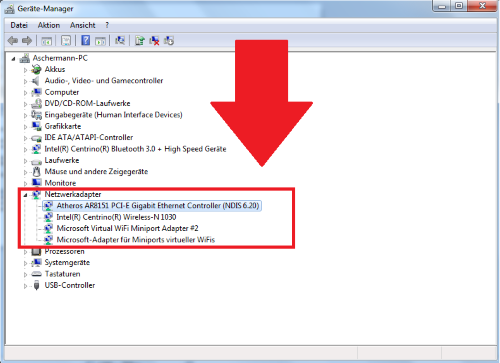
Task: Click the Audio speaker category icon
Action: point(35,81)
